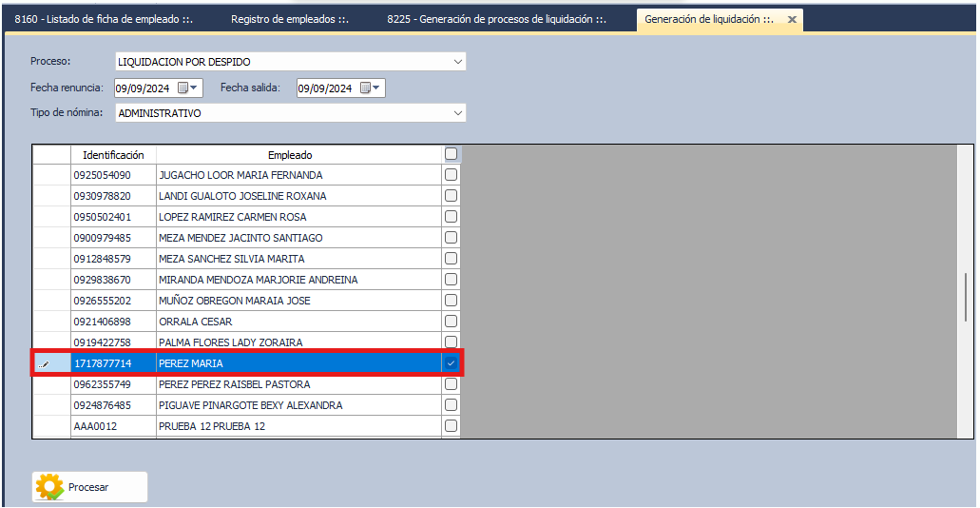Open the Fecha renuncia calendar picker
This screenshot has height=508, width=980.
187,88
